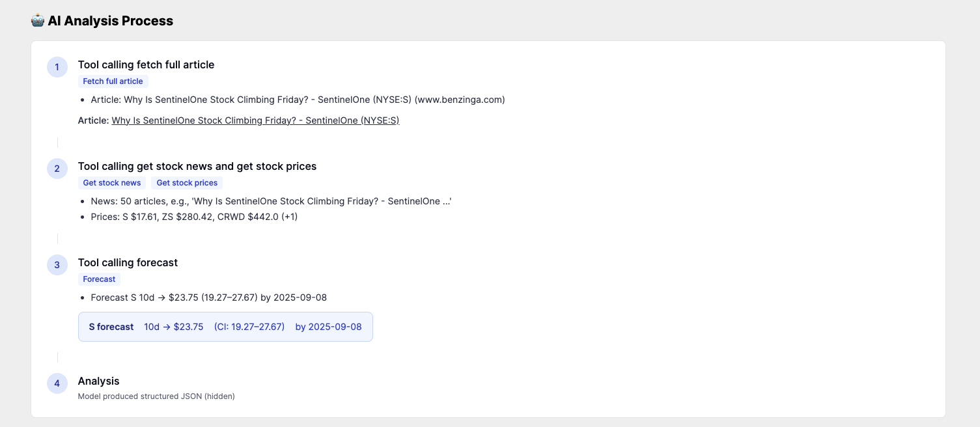980x427 pixels.
Task: Select the step 3 number circle
Action: click(x=57, y=265)
